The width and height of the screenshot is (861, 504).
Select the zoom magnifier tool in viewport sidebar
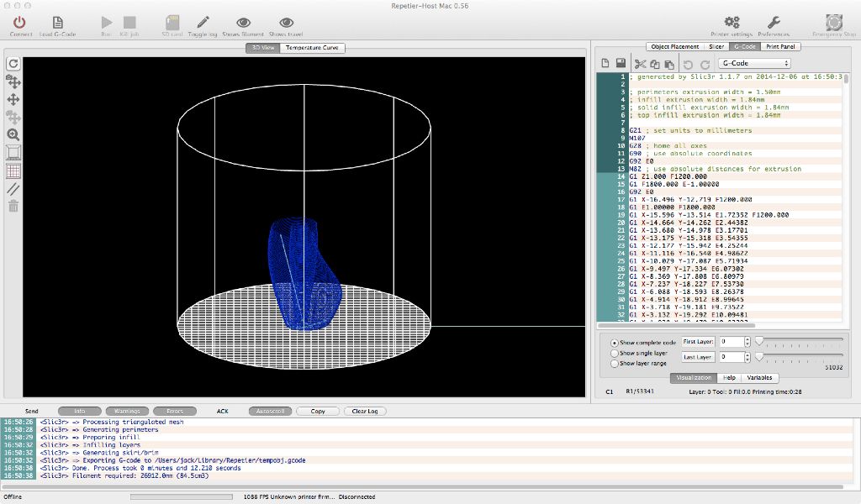[x=13, y=134]
